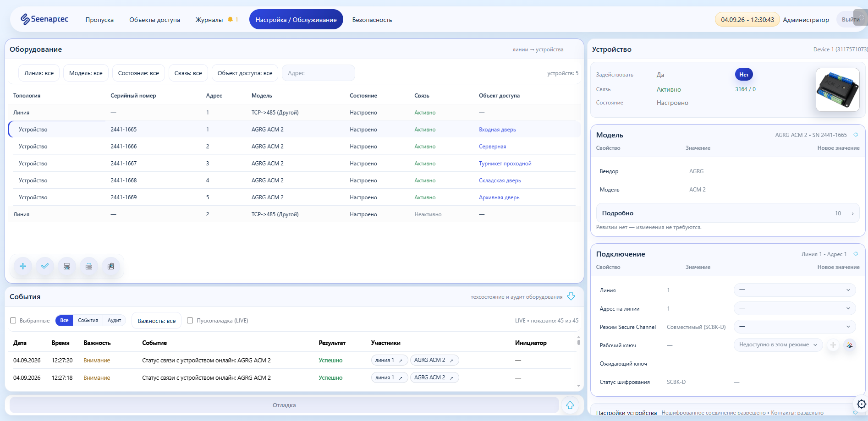The width and height of the screenshot is (868, 421).
Task: Click the blue plus add-equipment icon
Action: [23, 266]
